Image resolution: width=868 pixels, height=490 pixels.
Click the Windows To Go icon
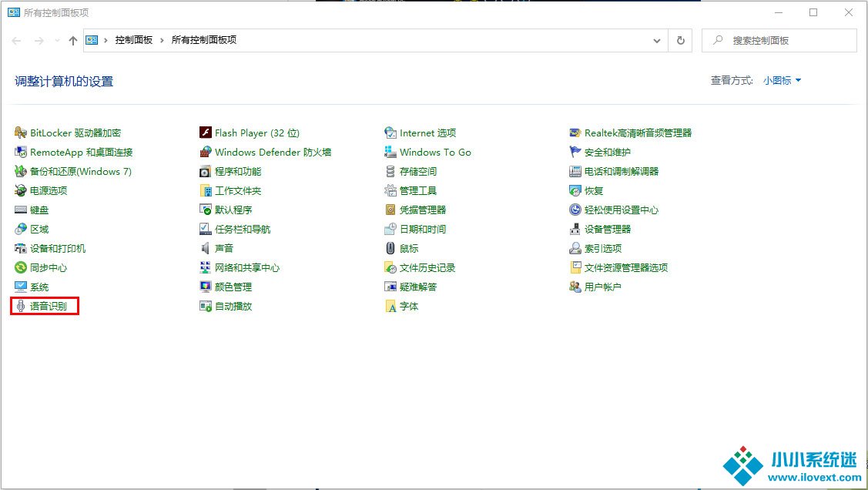pyautogui.click(x=390, y=153)
